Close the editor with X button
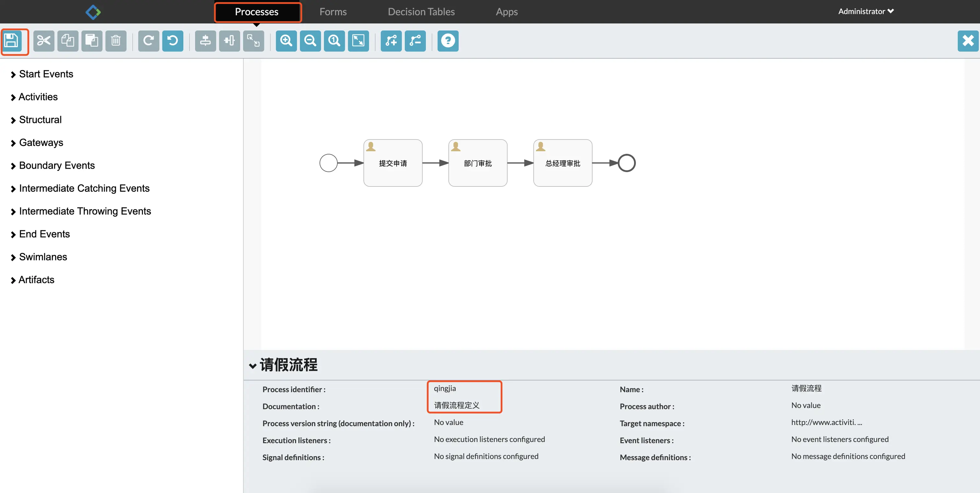The image size is (980, 493). click(x=968, y=41)
